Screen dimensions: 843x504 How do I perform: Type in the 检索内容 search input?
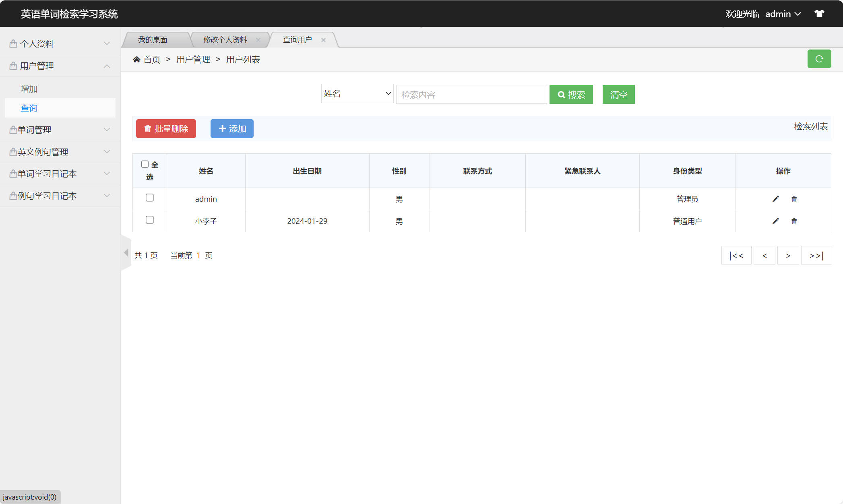tap(471, 94)
